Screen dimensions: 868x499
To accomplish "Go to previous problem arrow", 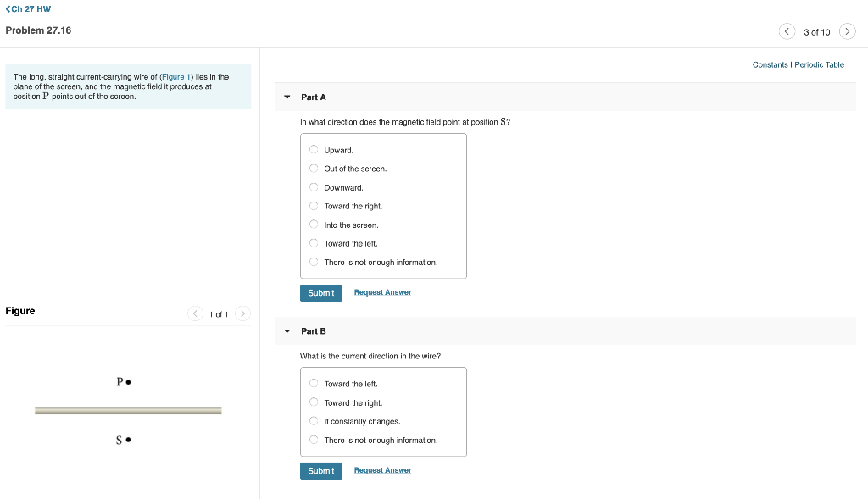I will pos(787,31).
